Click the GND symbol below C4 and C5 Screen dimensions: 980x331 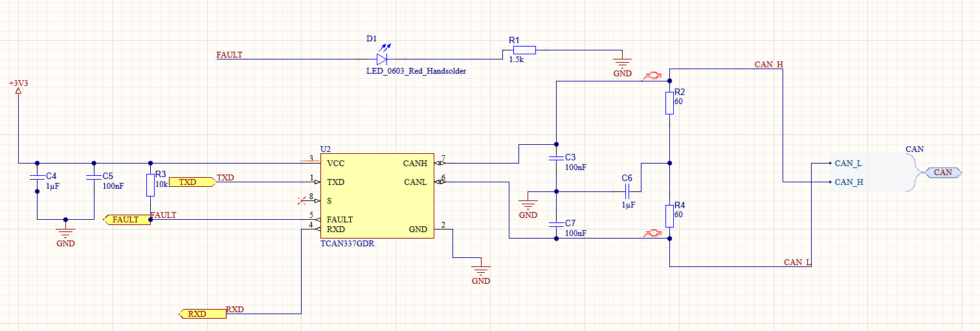tap(65, 232)
